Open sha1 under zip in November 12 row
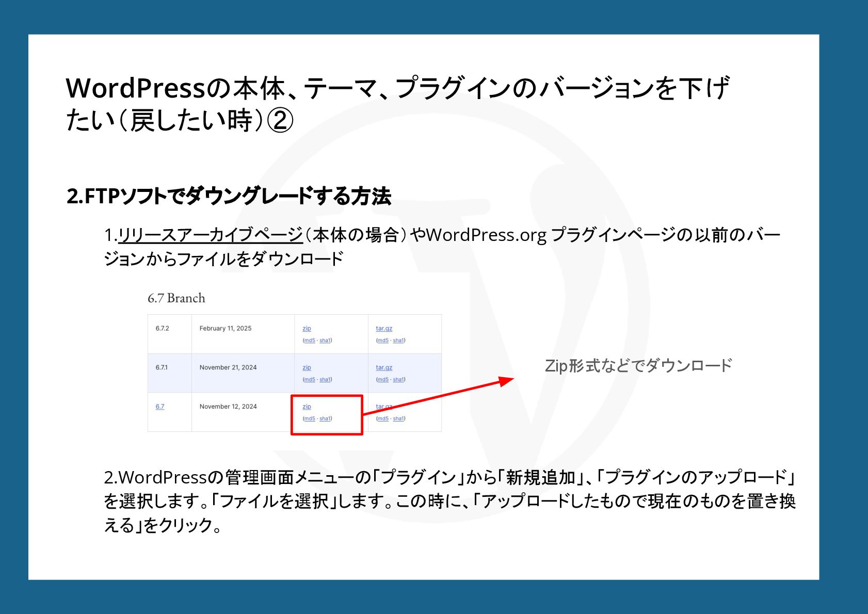 click(x=325, y=419)
